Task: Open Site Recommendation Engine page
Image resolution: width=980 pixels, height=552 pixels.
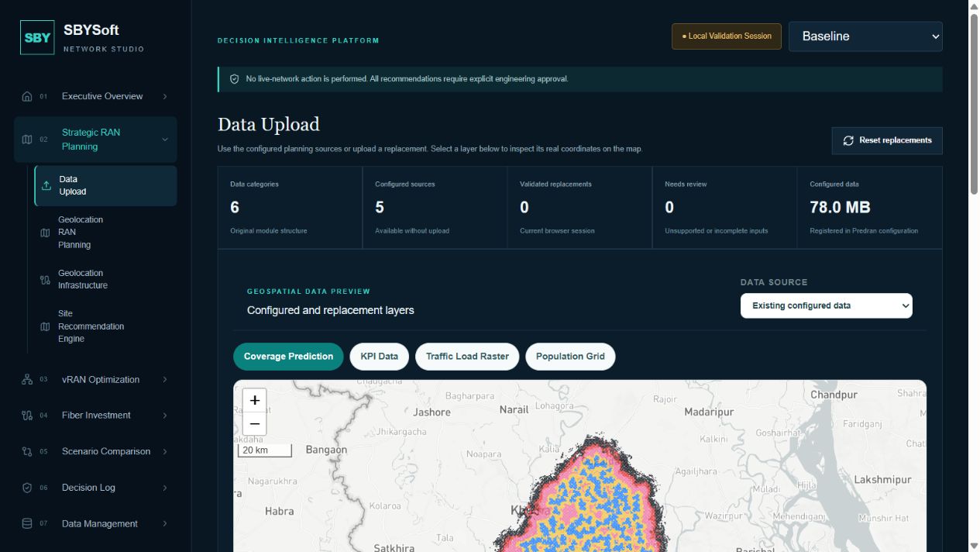Action: [x=105, y=326]
